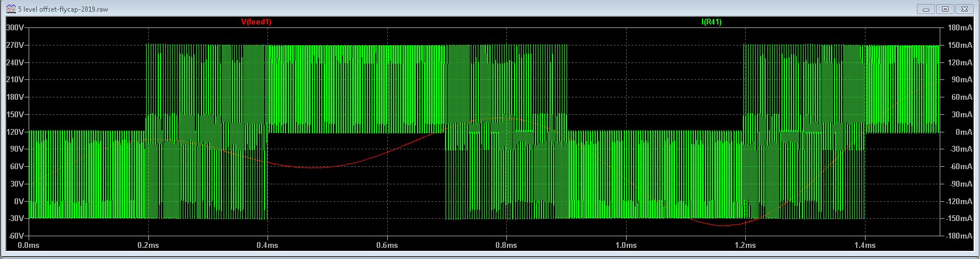Click the 1.2ms time axis label
Screen dimensions: 980x259
point(745,246)
